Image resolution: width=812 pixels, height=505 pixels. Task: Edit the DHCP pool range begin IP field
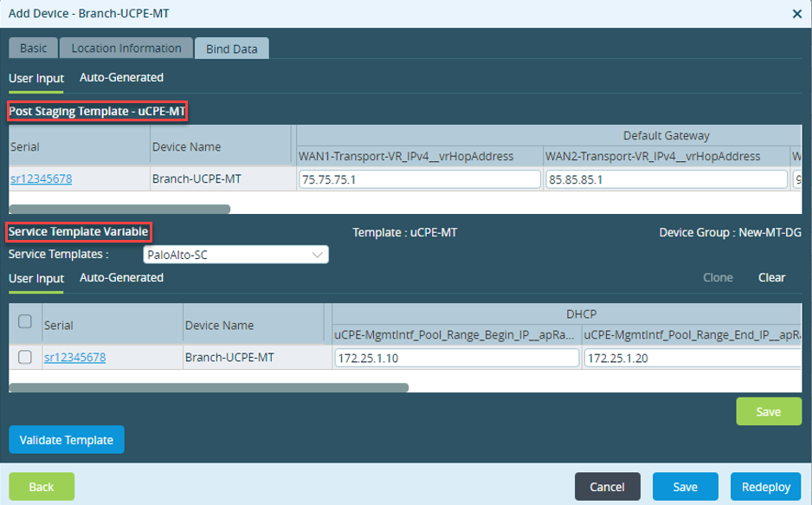click(457, 358)
